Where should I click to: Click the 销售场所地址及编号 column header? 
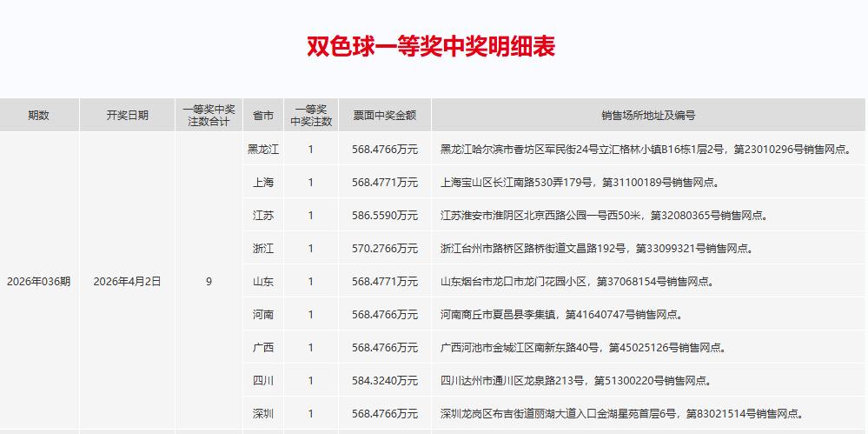tap(648, 116)
